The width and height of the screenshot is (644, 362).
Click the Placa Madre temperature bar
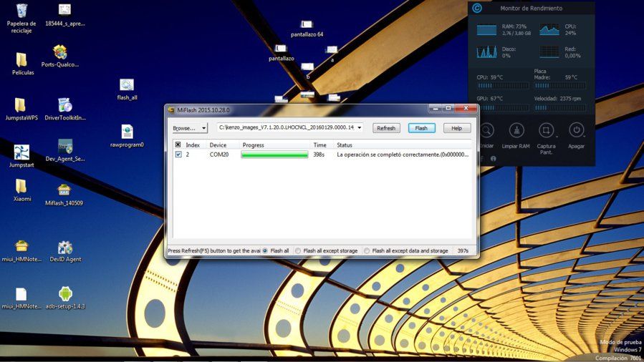click(x=559, y=86)
